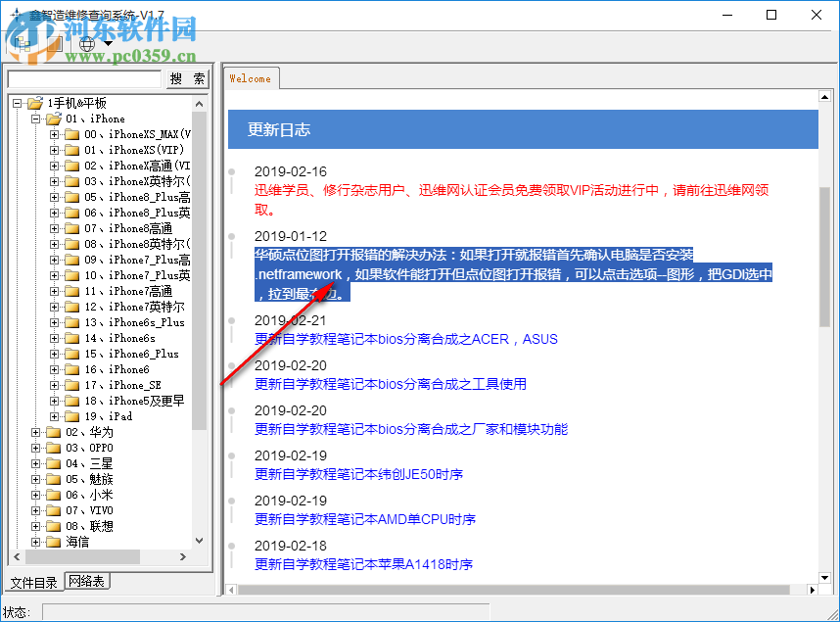Click the tree panel scroll-right arrow
This screenshot has width=840, height=622.
(183, 556)
